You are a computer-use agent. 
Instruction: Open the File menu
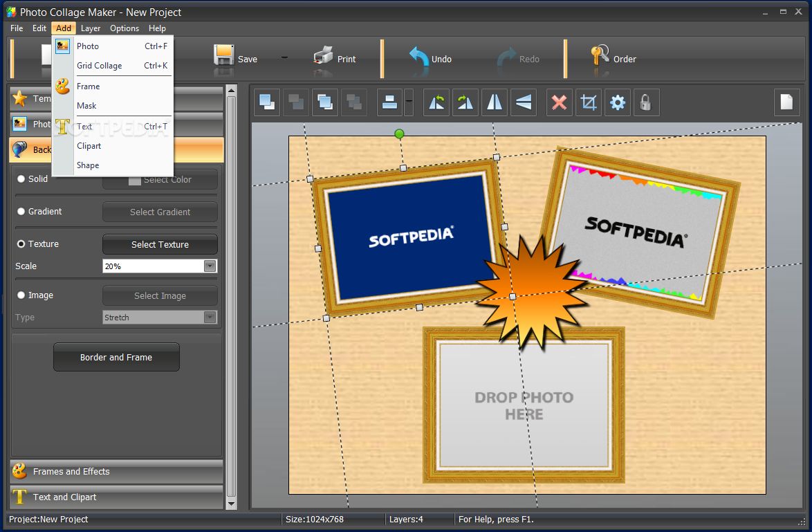(x=17, y=28)
